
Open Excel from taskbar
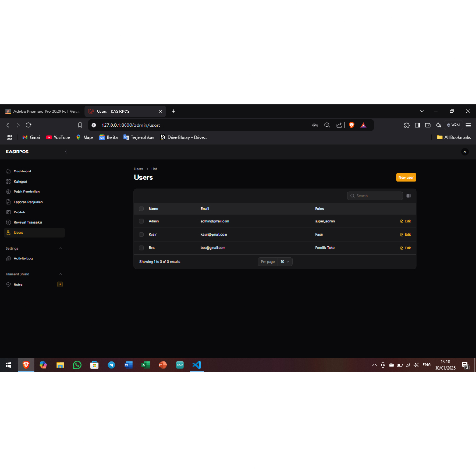145,365
